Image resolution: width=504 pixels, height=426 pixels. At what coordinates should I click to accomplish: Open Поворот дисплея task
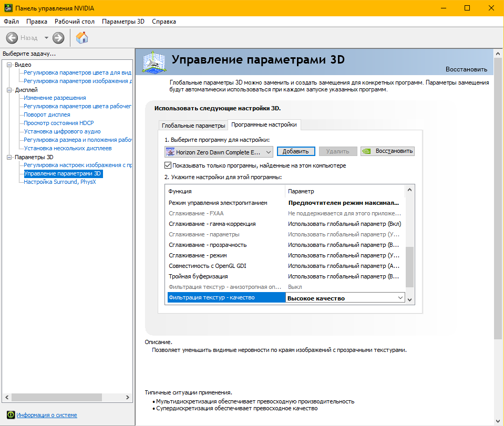pos(47,115)
